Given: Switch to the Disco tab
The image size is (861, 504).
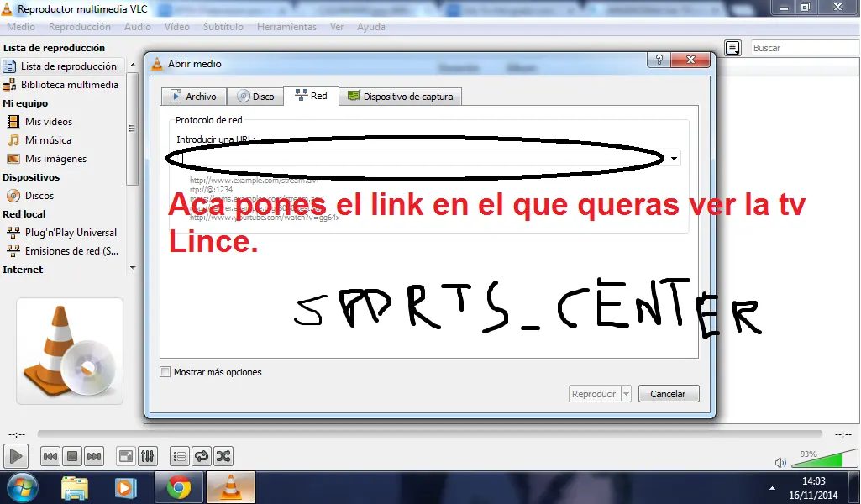Looking at the screenshot, I should [255, 97].
